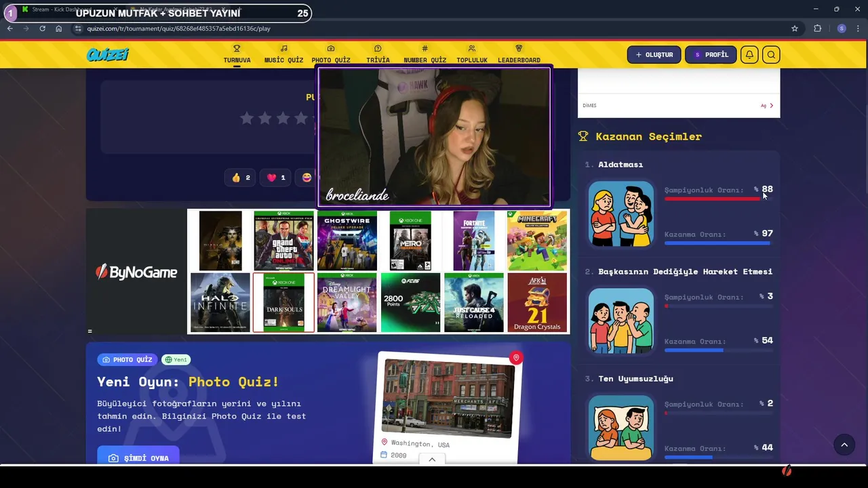
Task: Click the Kazanan Seçimler trophy icon
Action: [x=583, y=136]
